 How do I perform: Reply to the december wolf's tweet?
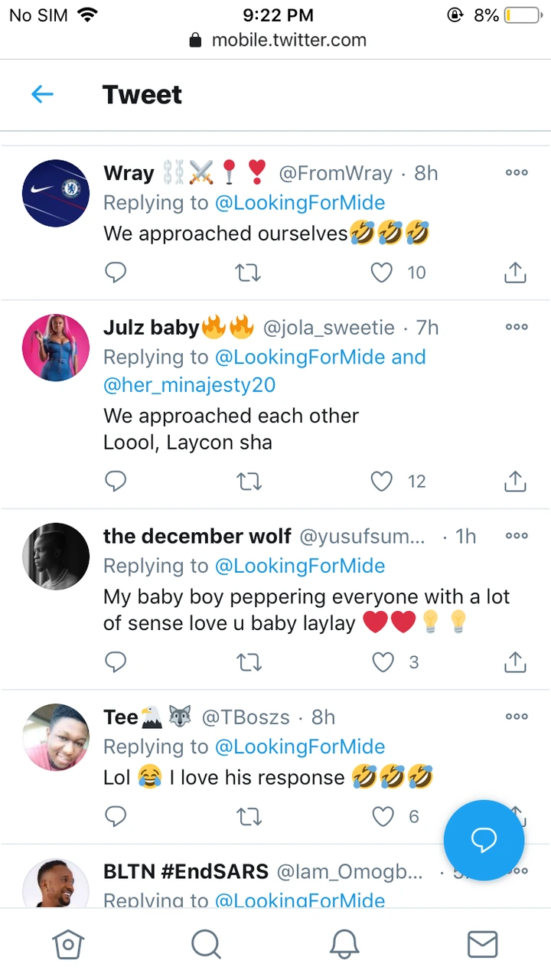116,662
